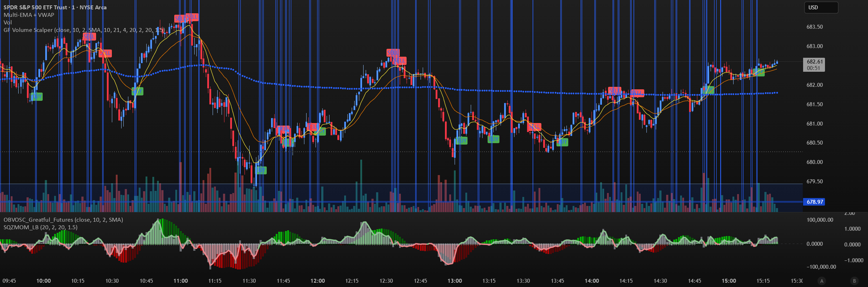Click the 10:00 time axis label
The height and width of the screenshot is (287, 868).
tap(43, 281)
